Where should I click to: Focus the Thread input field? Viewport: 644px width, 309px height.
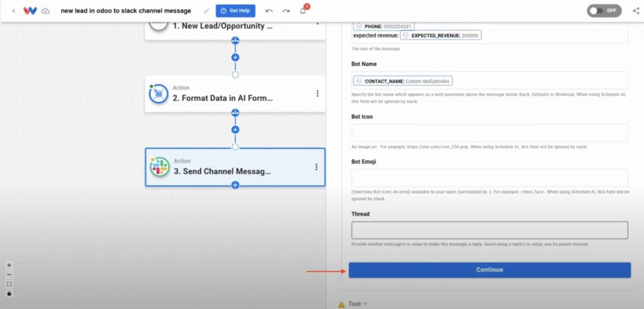489,230
